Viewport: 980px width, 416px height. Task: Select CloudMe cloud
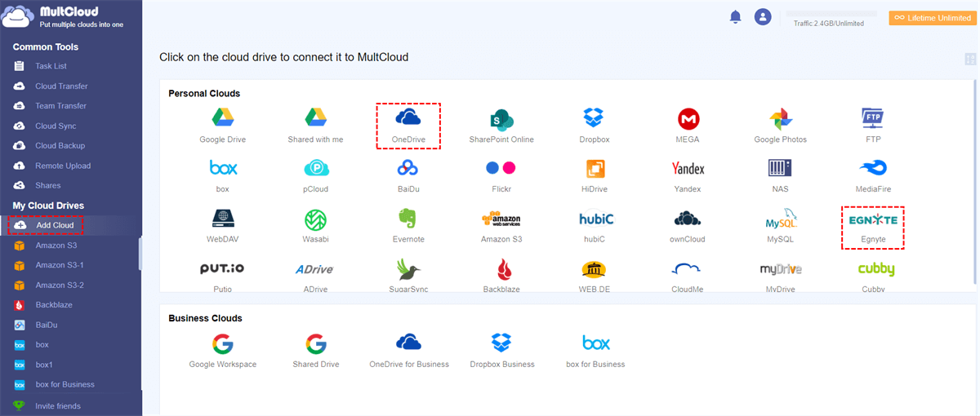(x=688, y=276)
